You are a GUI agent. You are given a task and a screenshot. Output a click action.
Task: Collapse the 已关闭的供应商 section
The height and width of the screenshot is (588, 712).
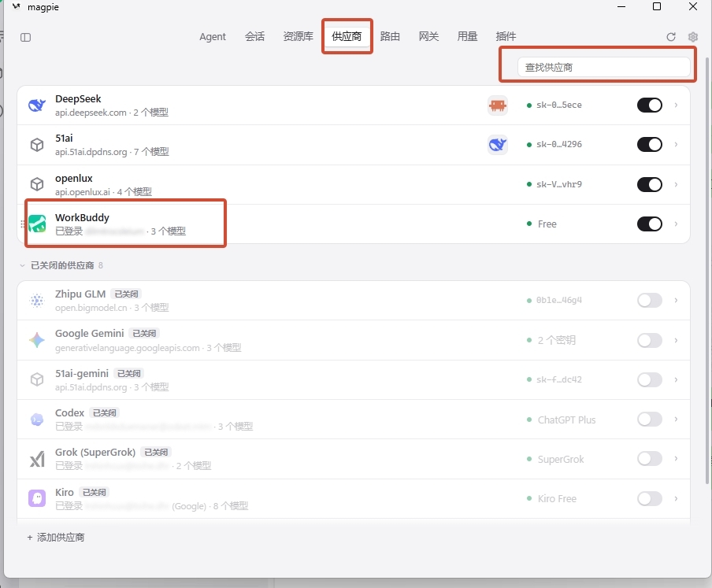pos(22,265)
